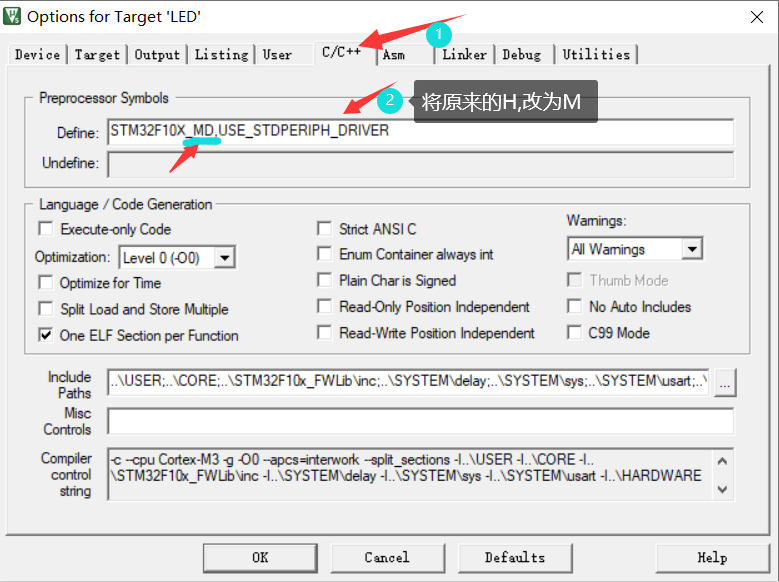Enable Execute-only Code checkbox
This screenshot has height=582, width=779.
[46, 229]
